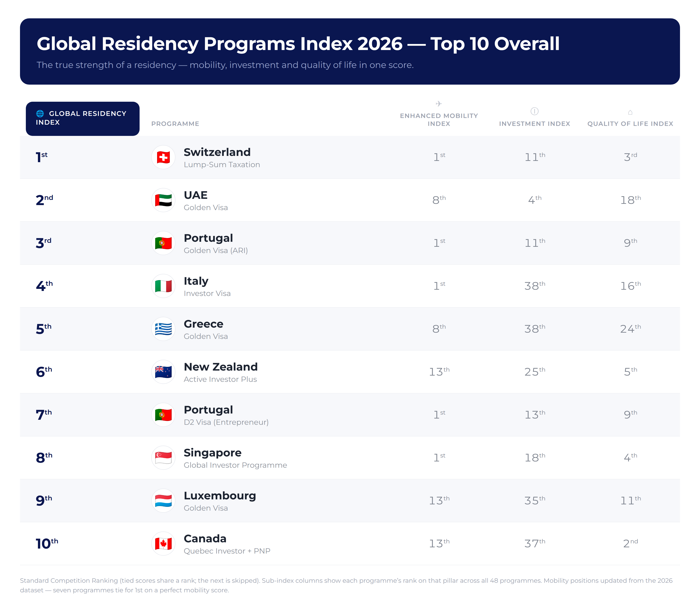Click the house icon above Quality of Life
The width and height of the screenshot is (700, 609).
coord(630,112)
